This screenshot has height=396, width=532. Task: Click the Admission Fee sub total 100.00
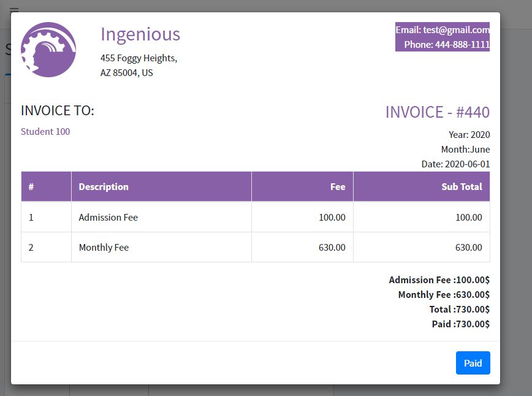click(x=468, y=218)
